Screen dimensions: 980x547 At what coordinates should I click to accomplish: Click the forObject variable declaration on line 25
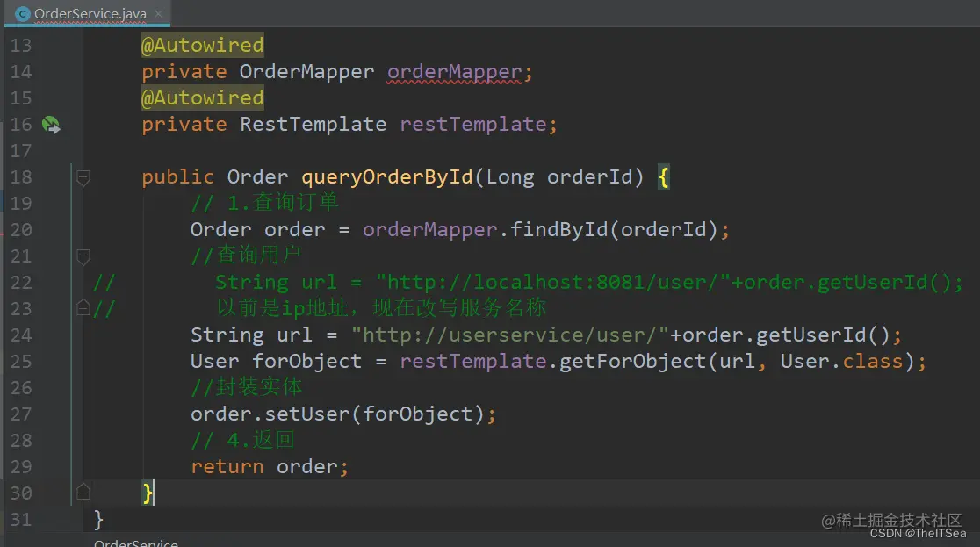point(306,362)
